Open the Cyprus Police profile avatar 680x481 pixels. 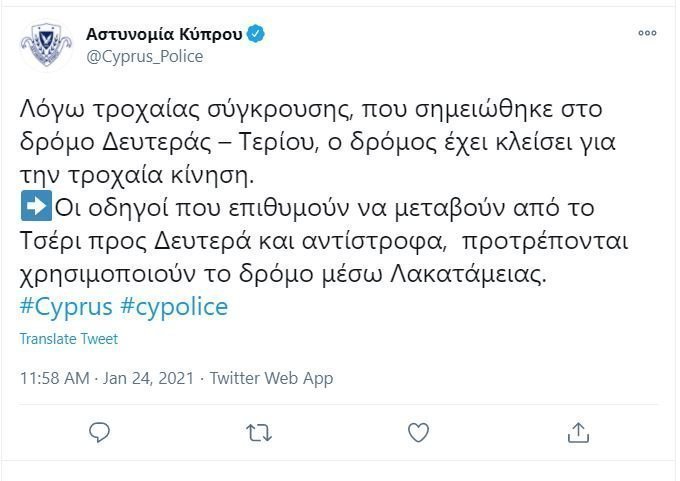tap(47, 45)
